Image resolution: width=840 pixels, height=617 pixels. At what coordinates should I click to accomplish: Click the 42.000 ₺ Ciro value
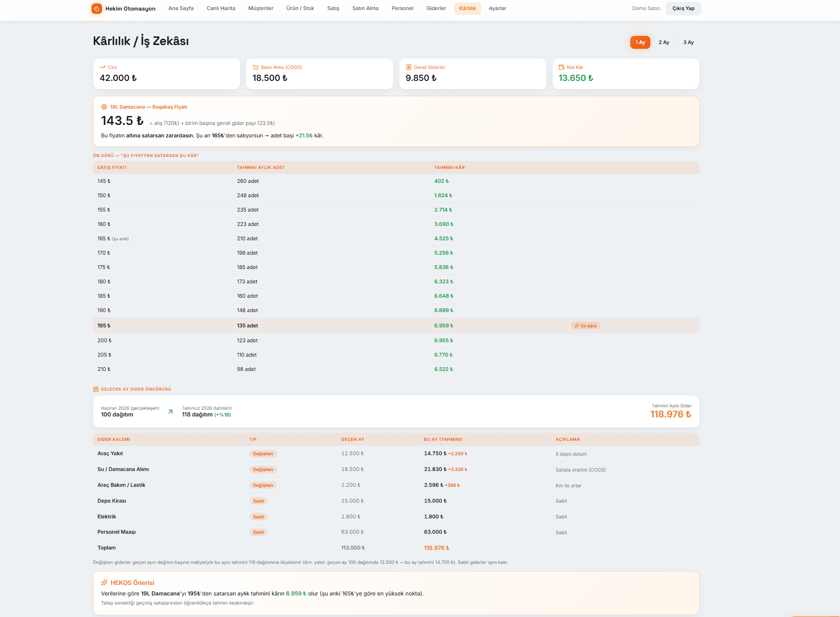click(x=118, y=78)
